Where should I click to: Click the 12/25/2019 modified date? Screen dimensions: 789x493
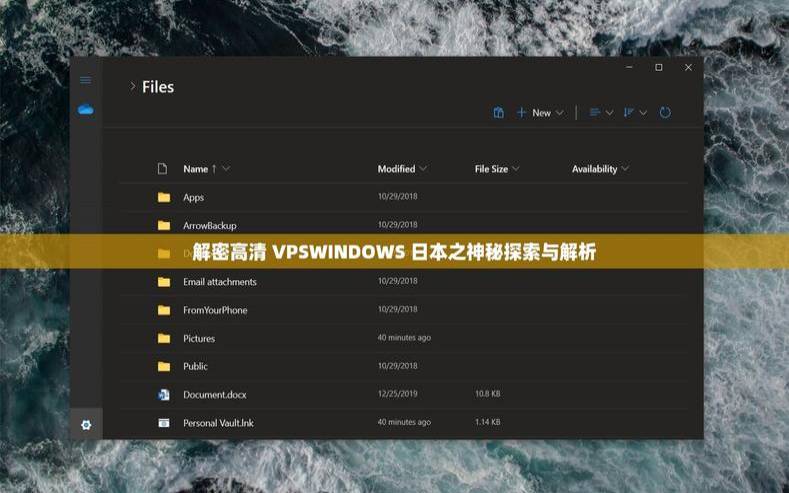coord(398,394)
